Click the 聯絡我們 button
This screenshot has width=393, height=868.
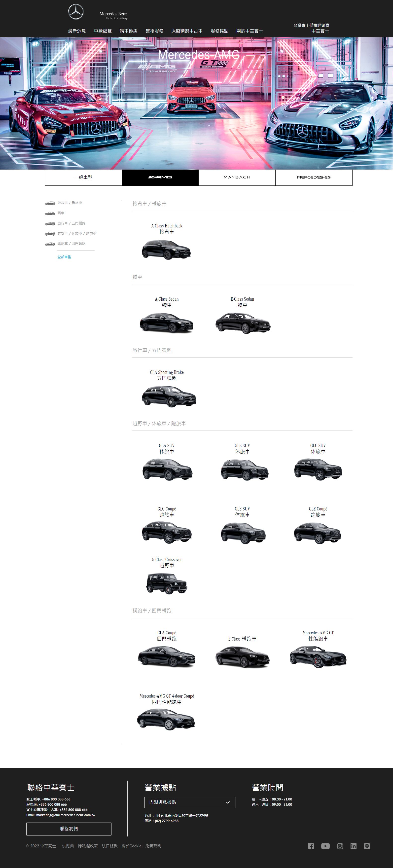coord(69,829)
